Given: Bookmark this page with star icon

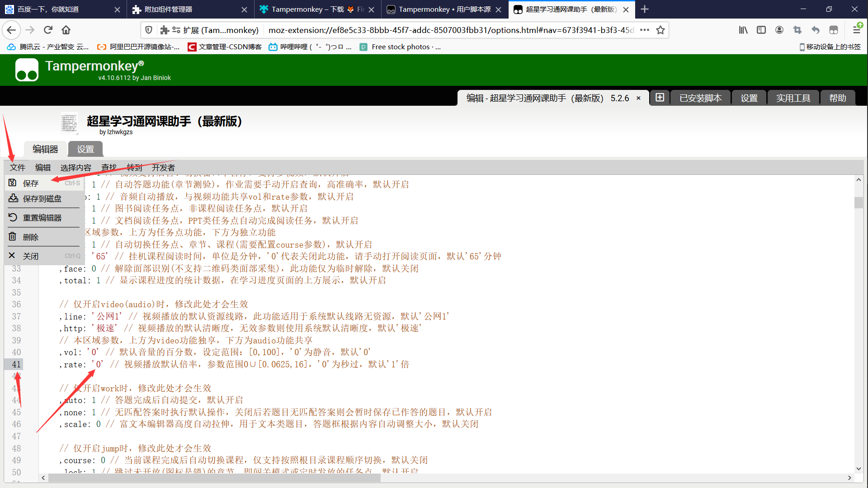Looking at the screenshot, I should pos(660,30).
